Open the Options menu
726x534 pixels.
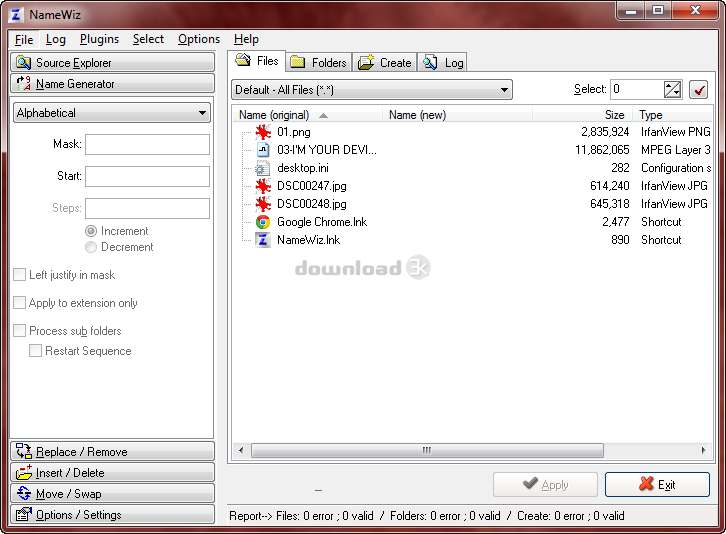199,39
